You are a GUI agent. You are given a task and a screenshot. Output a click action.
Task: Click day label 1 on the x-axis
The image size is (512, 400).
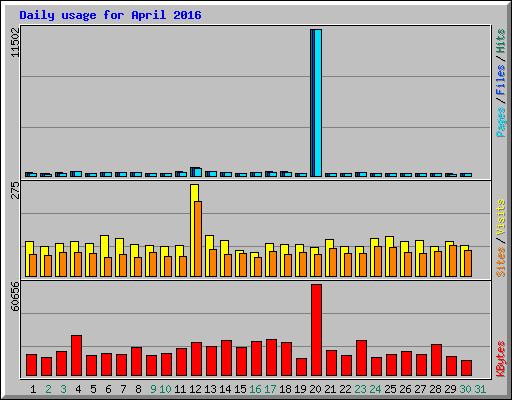coord(33,389)
